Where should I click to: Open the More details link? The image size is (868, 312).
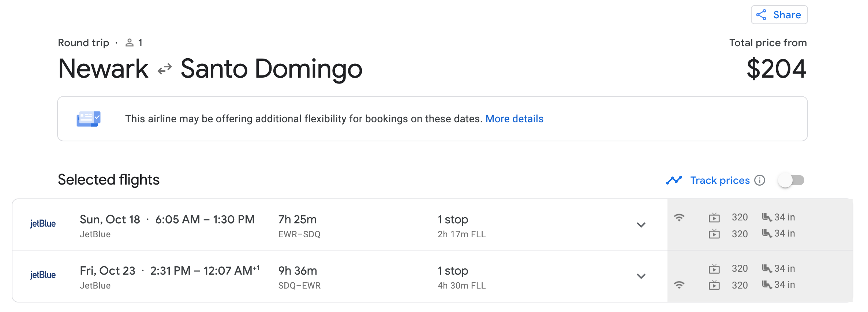coord(514,119)
